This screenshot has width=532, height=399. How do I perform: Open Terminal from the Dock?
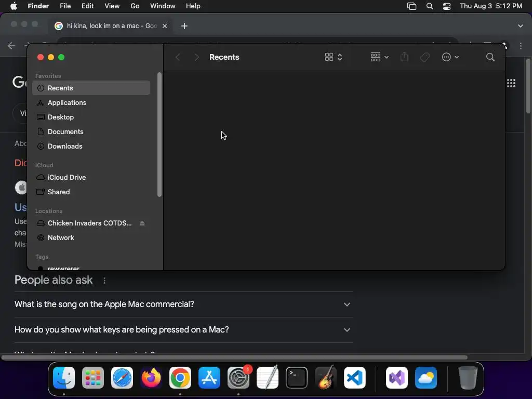pos(297,378)
